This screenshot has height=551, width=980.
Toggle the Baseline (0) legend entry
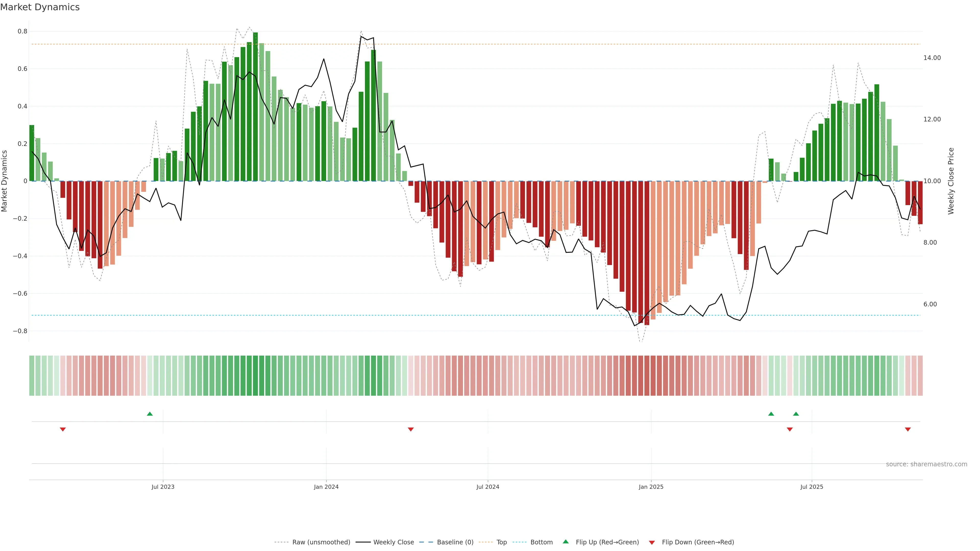[x=455, y=542]
